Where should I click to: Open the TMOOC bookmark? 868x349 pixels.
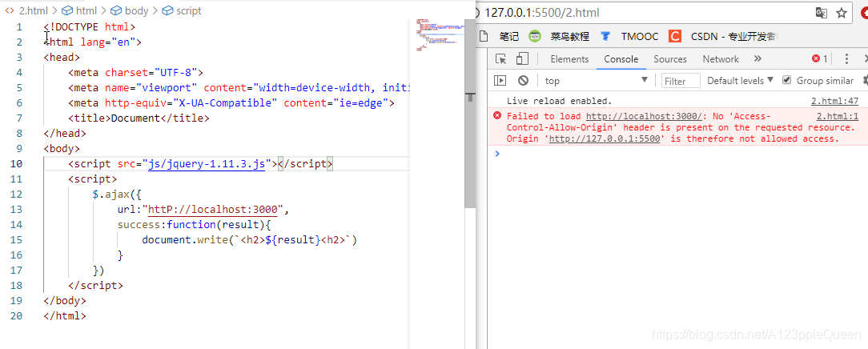pos(629,37)
